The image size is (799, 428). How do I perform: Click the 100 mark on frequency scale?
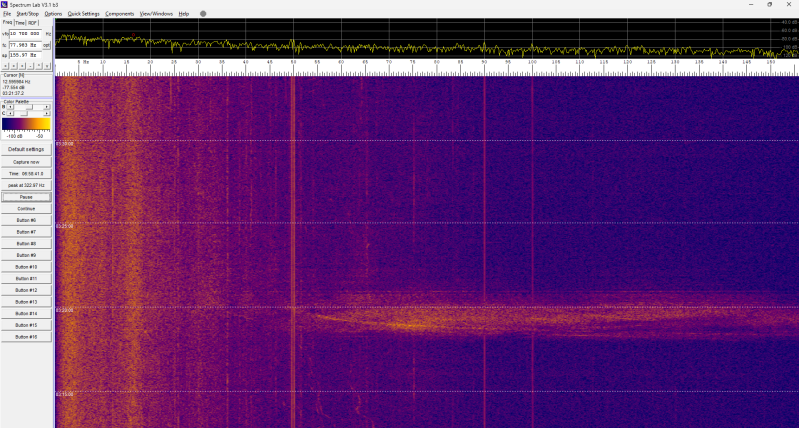(532, 62)
